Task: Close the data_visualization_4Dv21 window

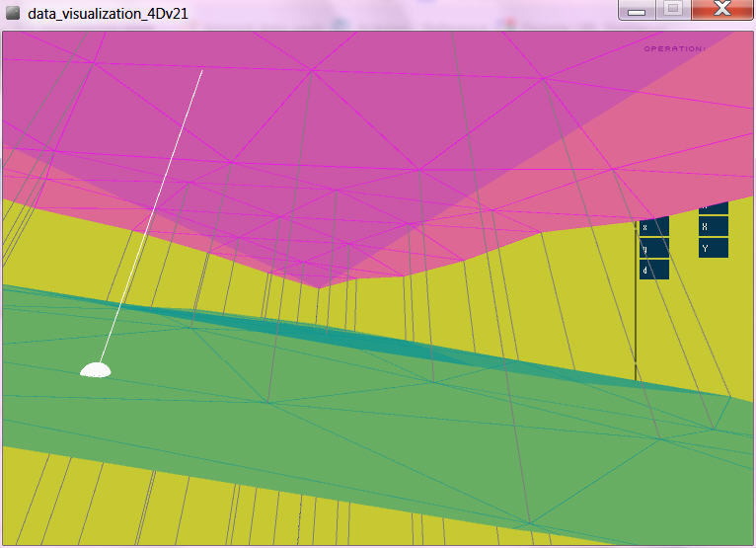Action: (x=721, y=11)
